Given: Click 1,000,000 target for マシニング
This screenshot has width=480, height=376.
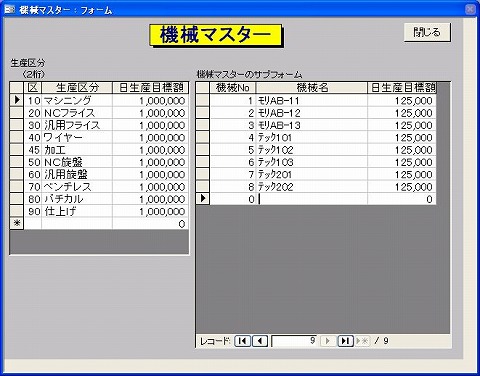Looking at the screenshot, I should (151, 100).
